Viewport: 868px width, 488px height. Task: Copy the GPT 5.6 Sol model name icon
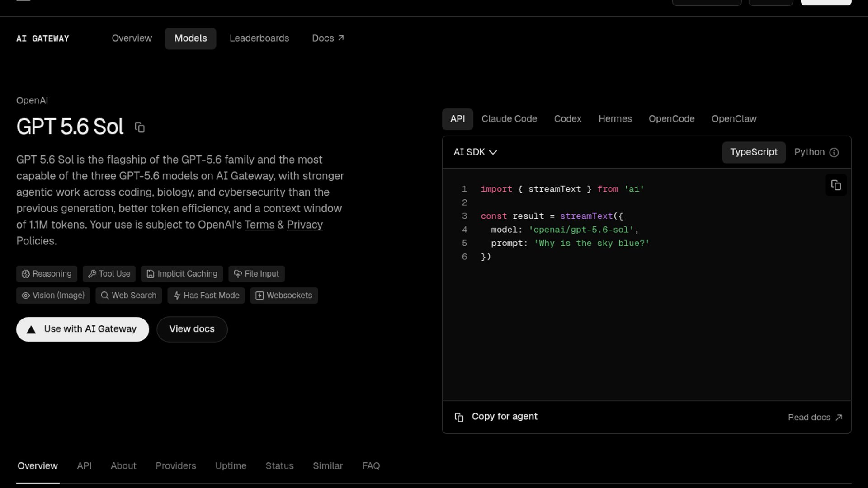tap(140, 128)
